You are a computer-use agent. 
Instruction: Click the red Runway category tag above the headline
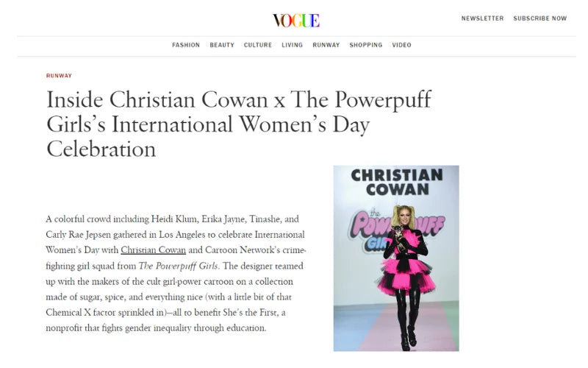click(x=59, y=76)
